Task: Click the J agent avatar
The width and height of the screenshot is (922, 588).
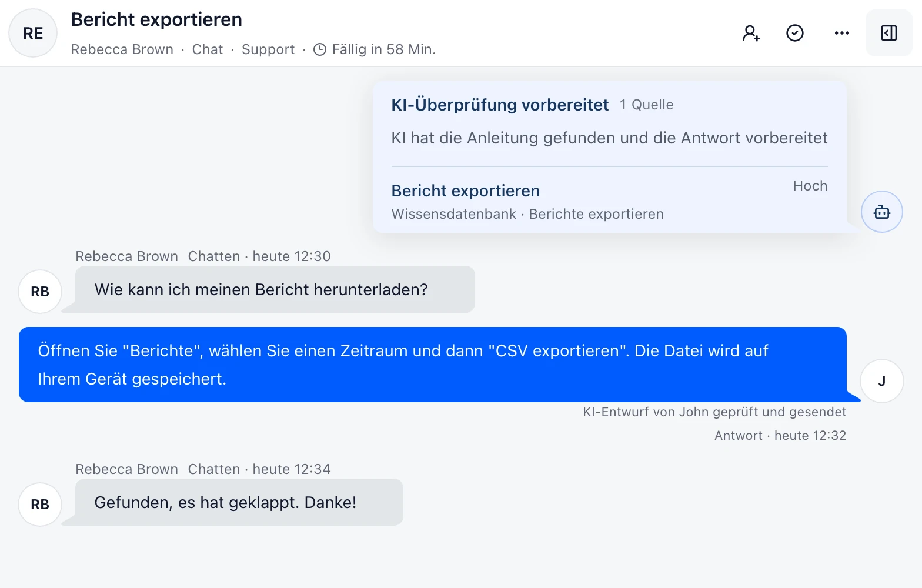Action: (x=882, y=381)
